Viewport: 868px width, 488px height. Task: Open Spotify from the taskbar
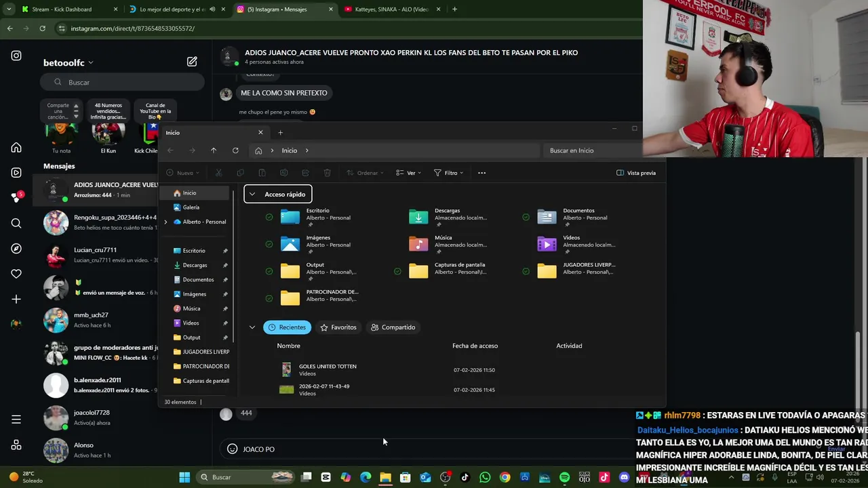(564, 477)
